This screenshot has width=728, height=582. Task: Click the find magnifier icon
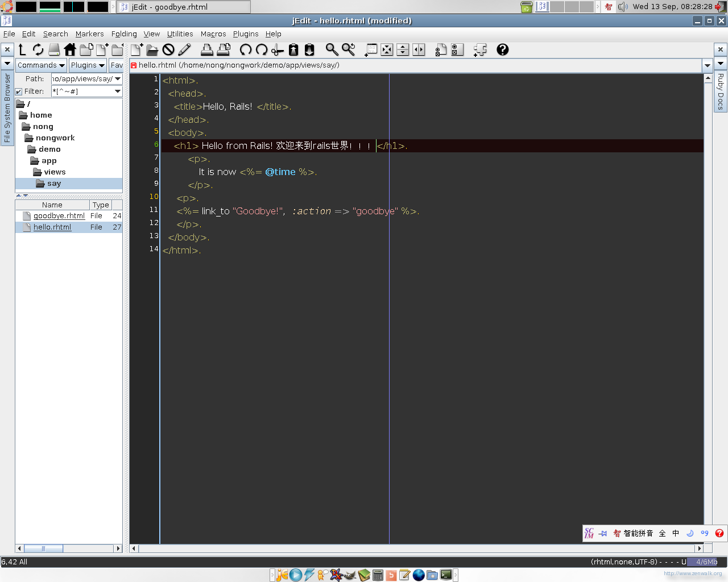332,49
